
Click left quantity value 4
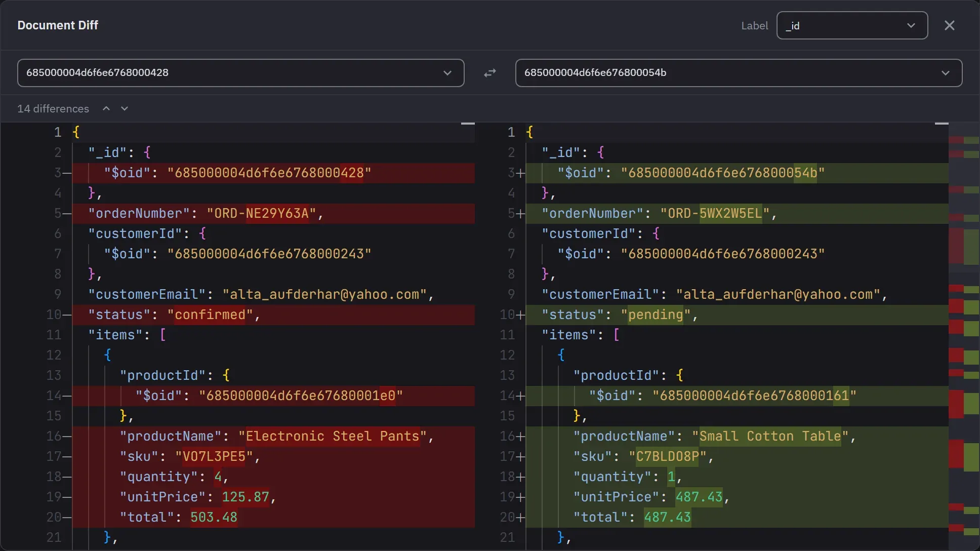click(x=218, y=477)
